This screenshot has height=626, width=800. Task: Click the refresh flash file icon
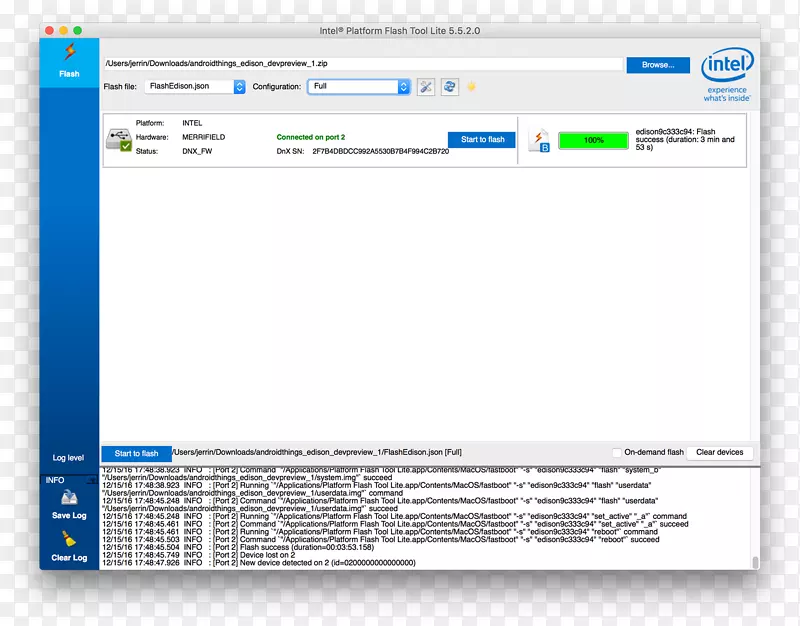450,87
